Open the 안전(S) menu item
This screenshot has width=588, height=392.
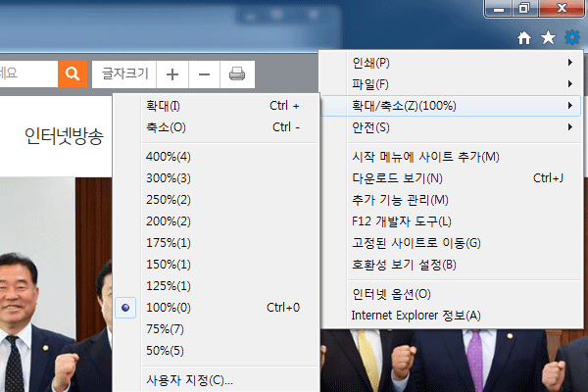451,127
